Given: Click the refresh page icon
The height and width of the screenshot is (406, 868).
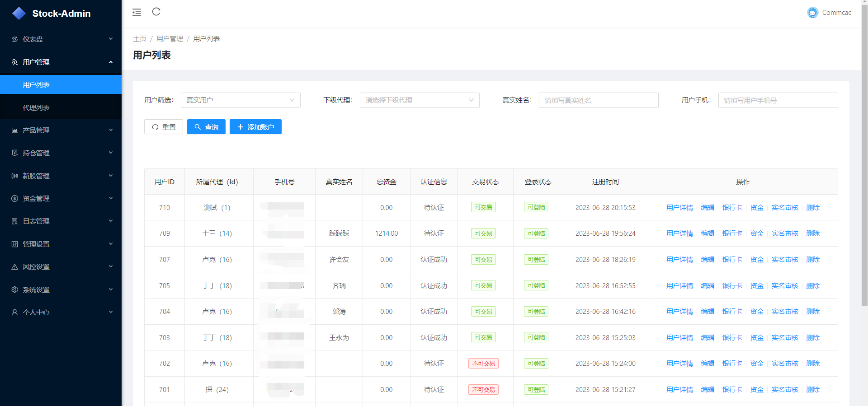Looking at the screenshot, I should click(156, 12).
